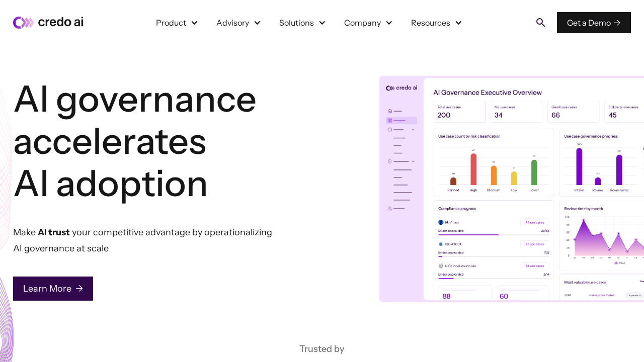The height and width of the screenshot is (362, 644).
Task: Select the highlighted dashboard grid icon in sidebar
Action: [x=390, y=121]
